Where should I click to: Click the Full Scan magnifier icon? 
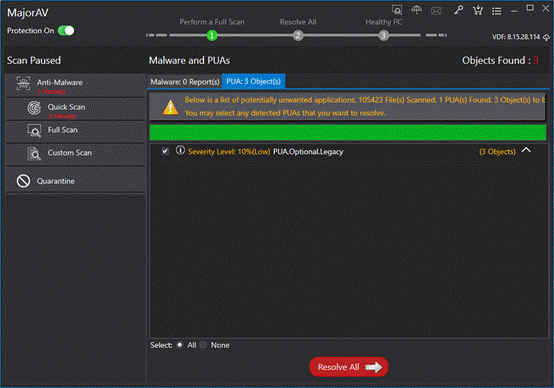pyautogui.click(x=34, y=131)
